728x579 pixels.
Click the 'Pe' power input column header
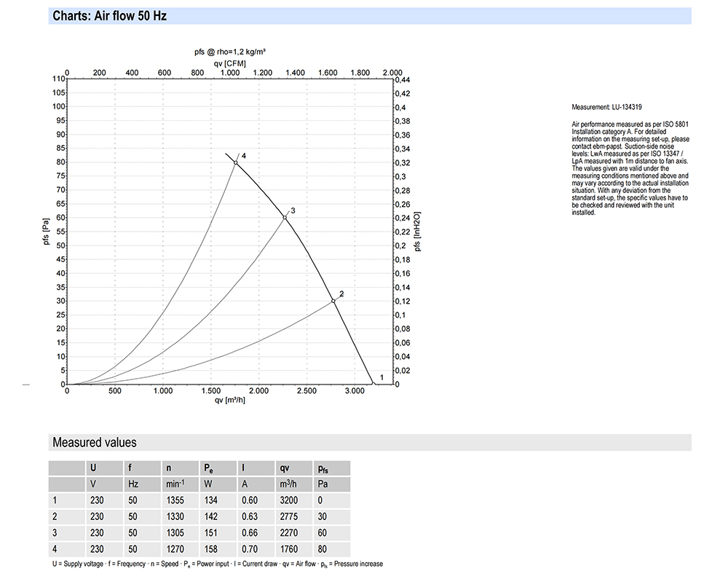(x=209, y=468)
